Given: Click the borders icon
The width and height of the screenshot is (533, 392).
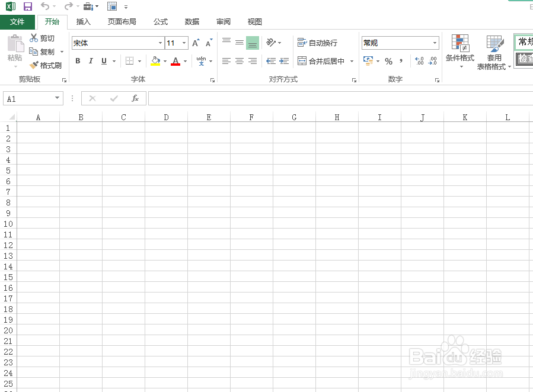Looking at the screenshot, I should 129,61.
